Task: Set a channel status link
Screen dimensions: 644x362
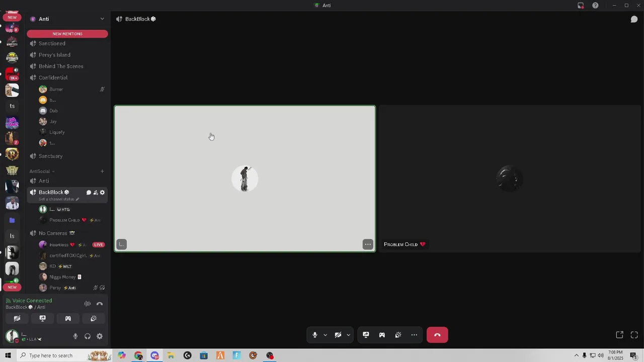Action: click(59, 199)
